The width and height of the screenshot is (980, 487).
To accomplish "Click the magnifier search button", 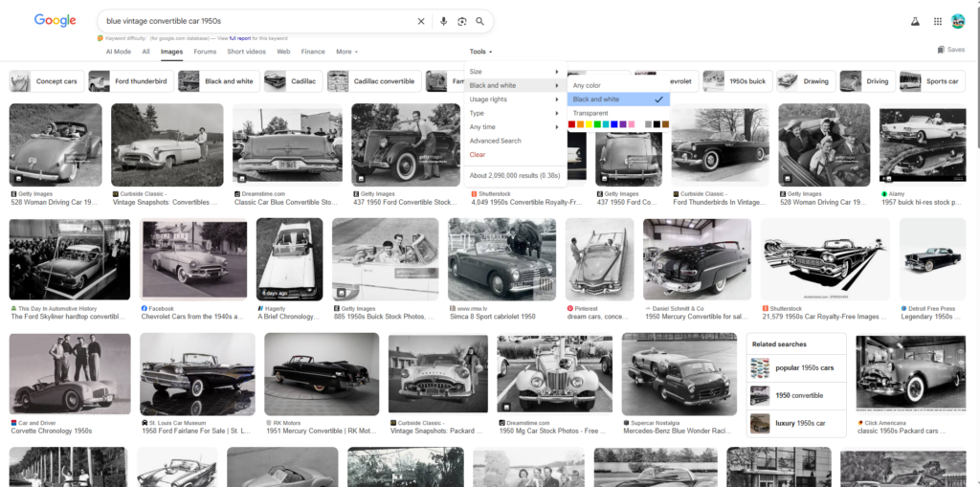I will (480, 21).
